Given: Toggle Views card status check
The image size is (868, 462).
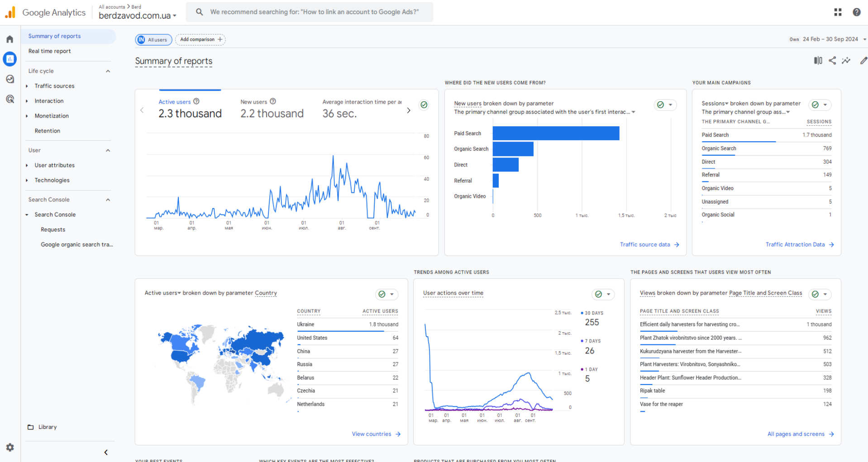Looking at the screenshot, I should pyautogui.click(x=815, y=294).
